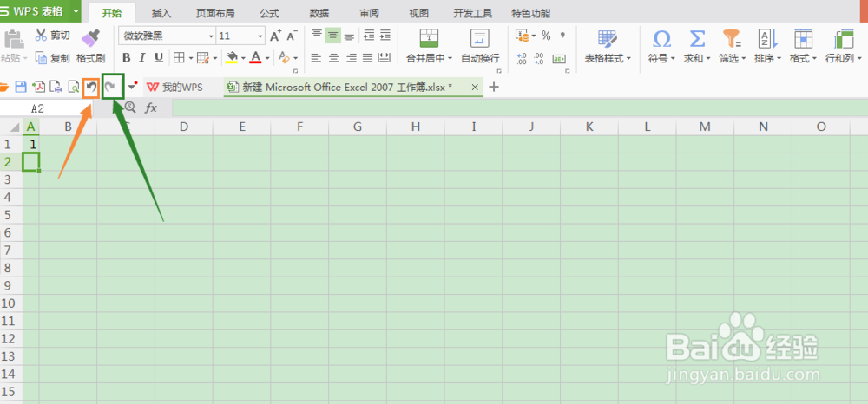Click the table style (表格样式) icon
Image resolution: width=868 pixels, height=404 pixels.
click(608, 39)
